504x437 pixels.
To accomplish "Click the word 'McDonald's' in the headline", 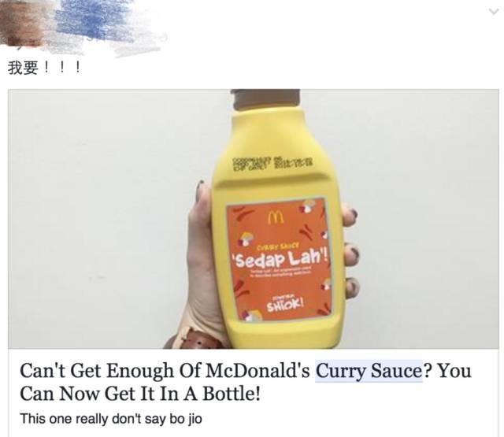I will pos(258,371).
